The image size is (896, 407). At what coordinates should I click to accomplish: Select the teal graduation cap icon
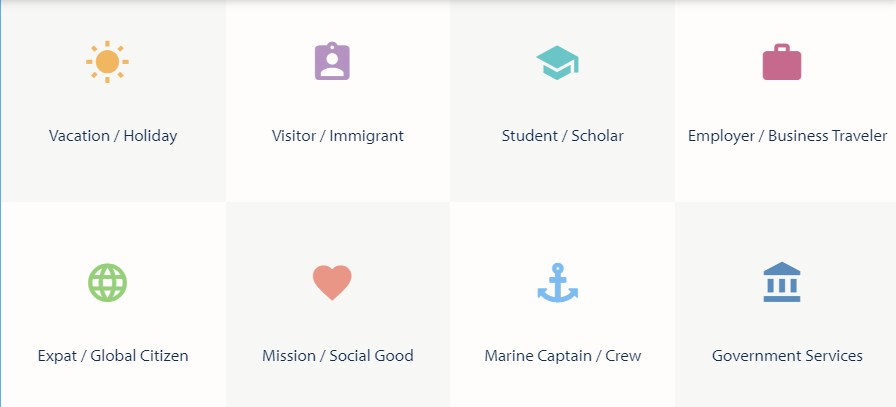click(557, 63)
